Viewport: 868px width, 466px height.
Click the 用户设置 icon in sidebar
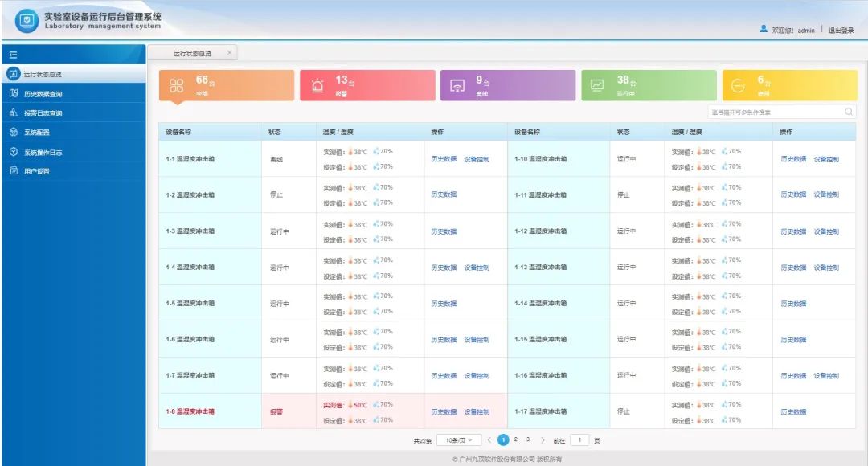click(x=13, y=170)
